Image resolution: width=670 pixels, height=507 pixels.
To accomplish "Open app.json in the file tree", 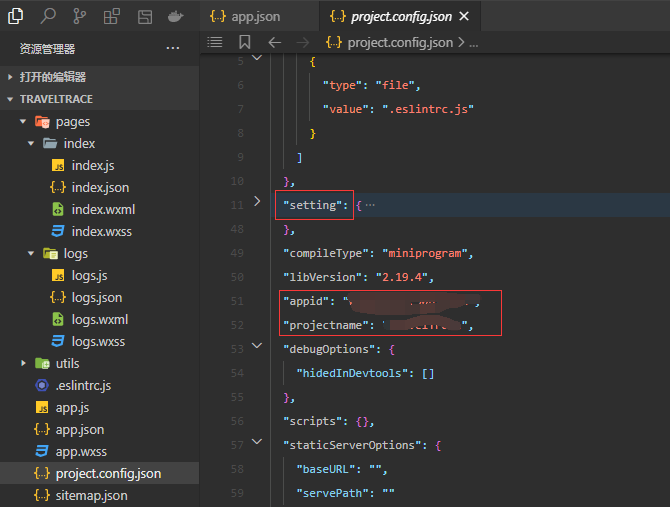I will pyautogui.click(x=100, y=429).
